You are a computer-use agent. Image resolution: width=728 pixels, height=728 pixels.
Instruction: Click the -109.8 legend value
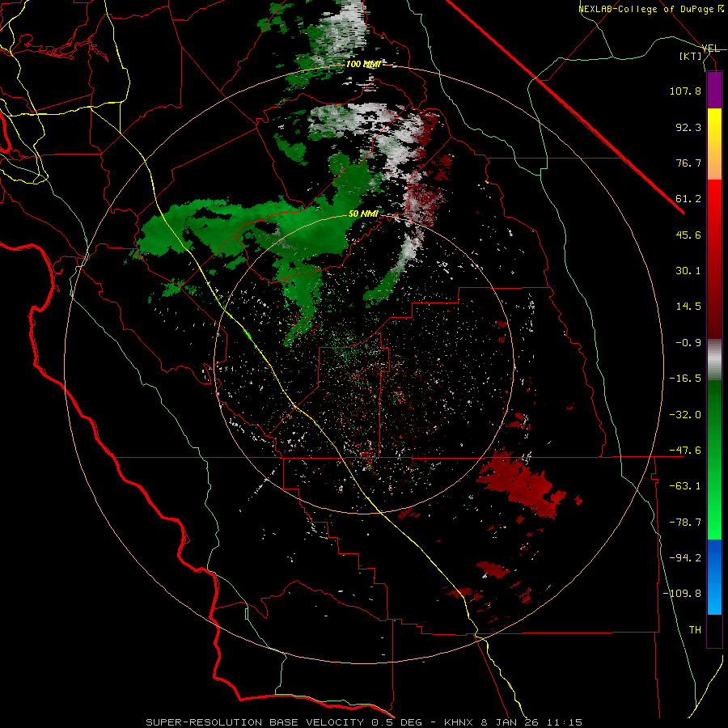(683, 594)
